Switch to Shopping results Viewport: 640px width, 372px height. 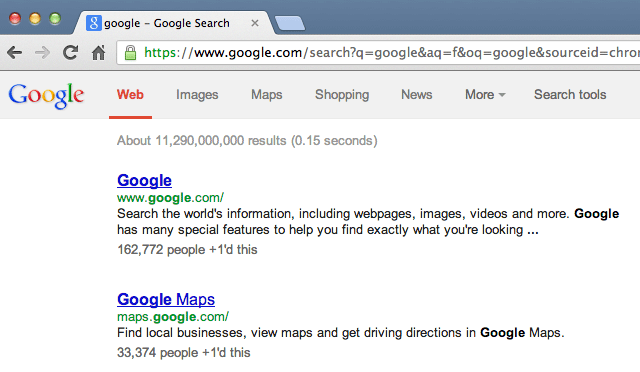coord(342,95)
